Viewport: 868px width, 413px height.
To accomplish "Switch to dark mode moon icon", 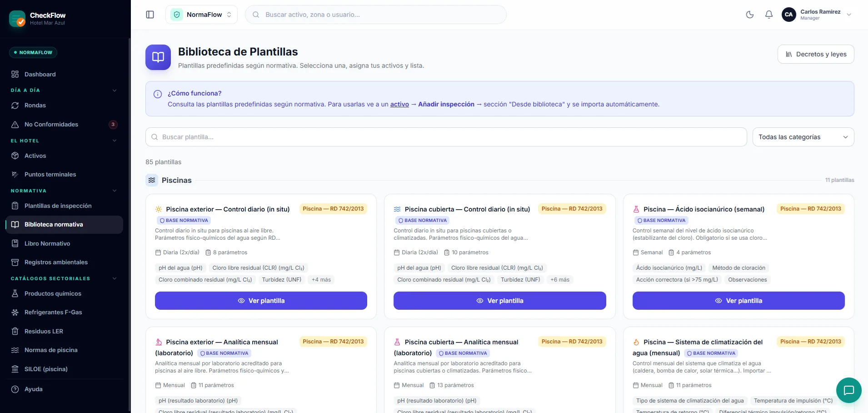I will pos(750,15).
